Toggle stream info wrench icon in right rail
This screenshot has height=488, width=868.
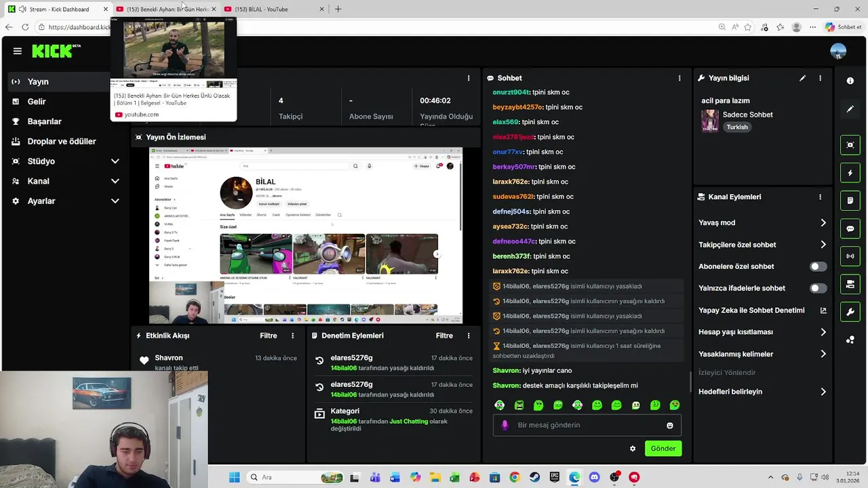(850, 312)
